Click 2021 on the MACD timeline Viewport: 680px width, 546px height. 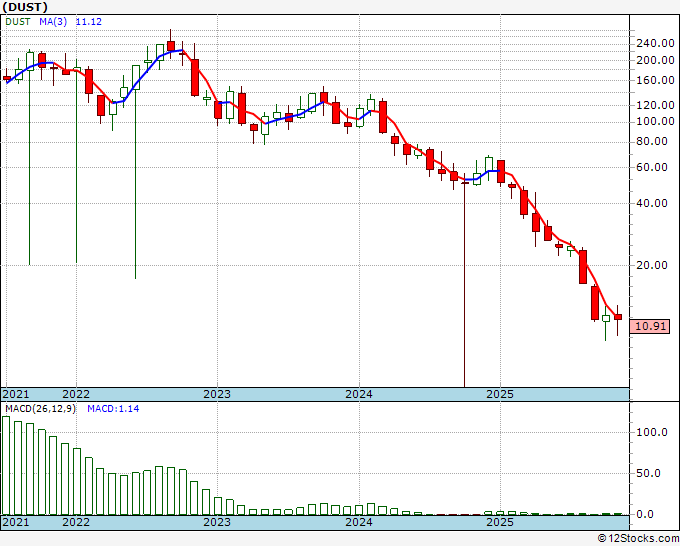pos(16,522)
